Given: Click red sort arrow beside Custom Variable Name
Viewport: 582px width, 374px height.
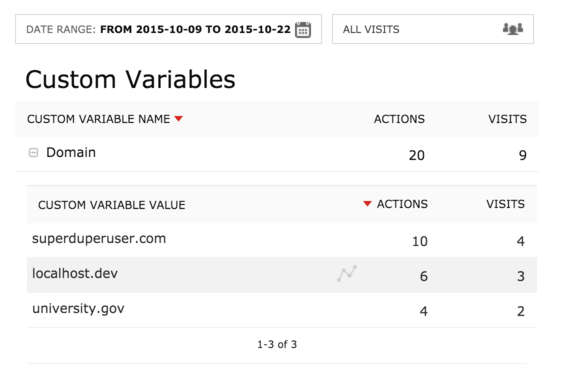Looking at the screenshot, I should pos(179,119).
